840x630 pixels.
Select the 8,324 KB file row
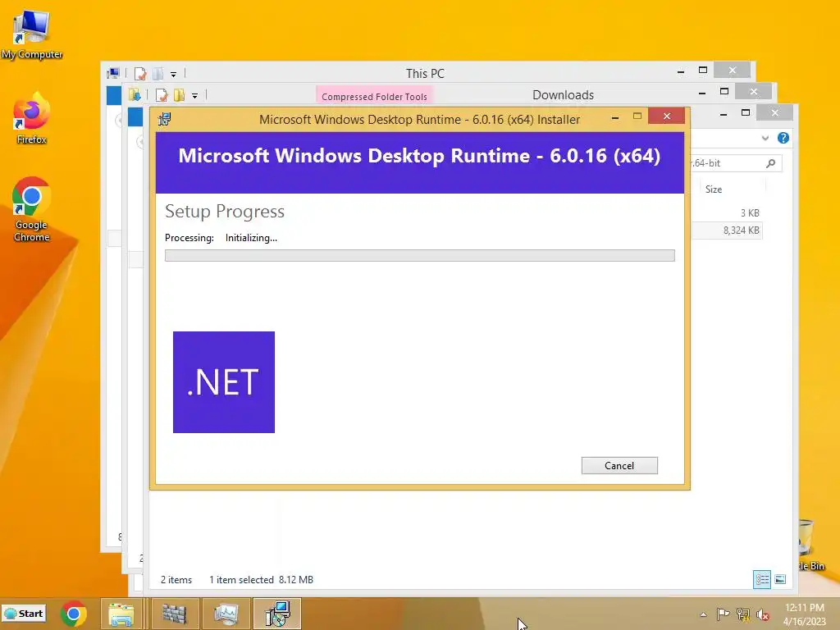[x=727, y=231]
